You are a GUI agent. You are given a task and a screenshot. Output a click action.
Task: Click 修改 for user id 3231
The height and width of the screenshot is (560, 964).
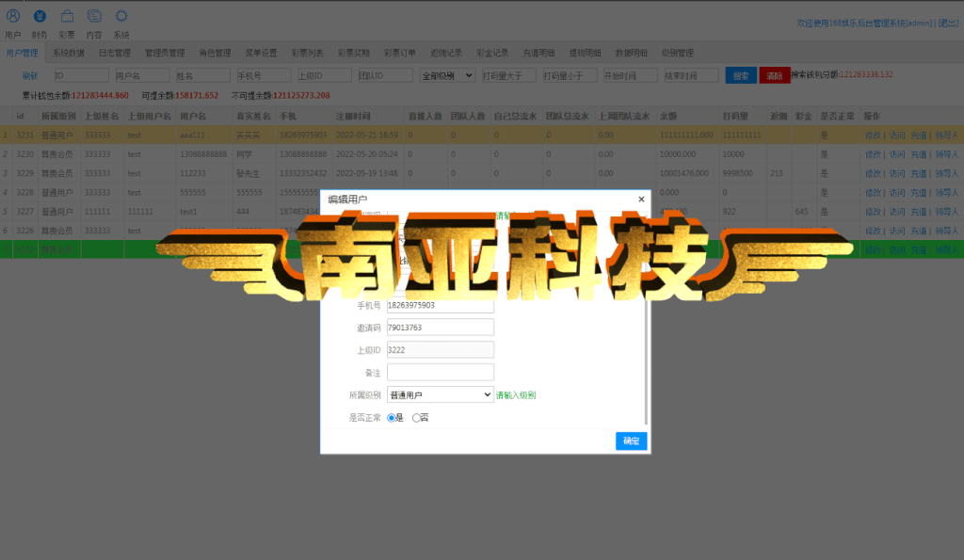coord(873,136)
